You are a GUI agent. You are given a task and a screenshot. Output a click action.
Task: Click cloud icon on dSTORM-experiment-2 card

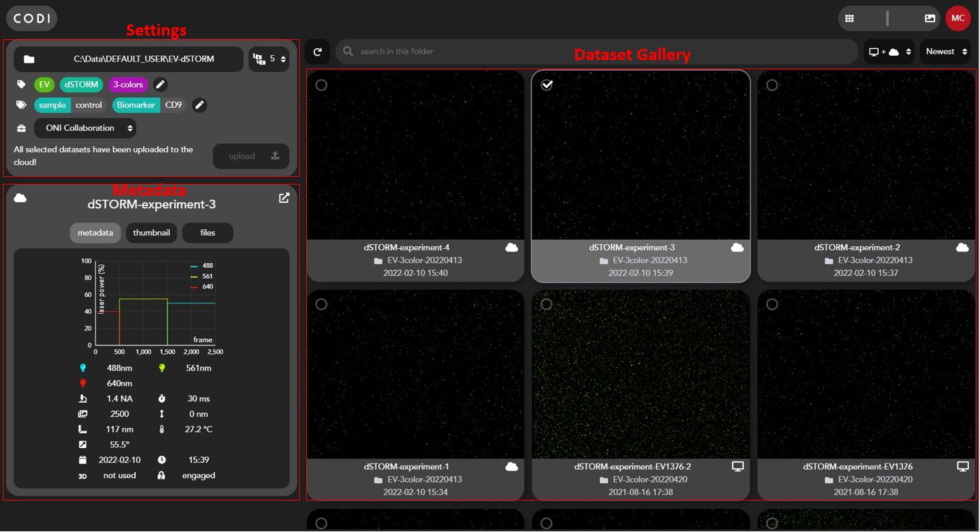point(963,247)
